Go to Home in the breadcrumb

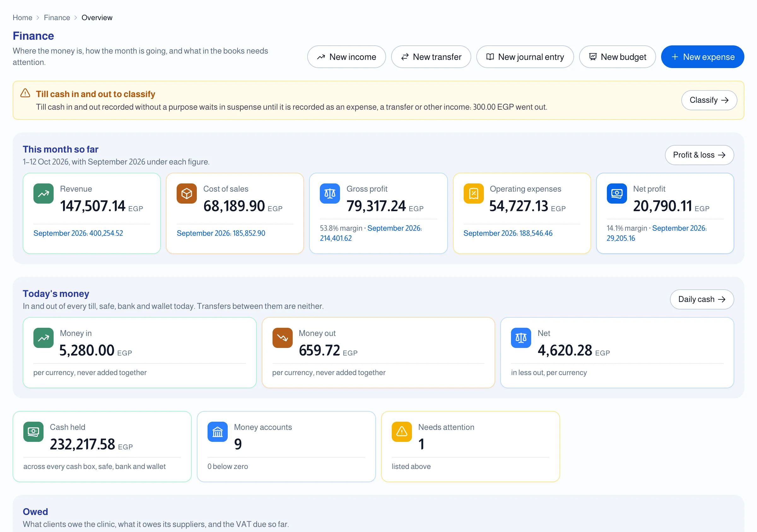coord(22,18)
